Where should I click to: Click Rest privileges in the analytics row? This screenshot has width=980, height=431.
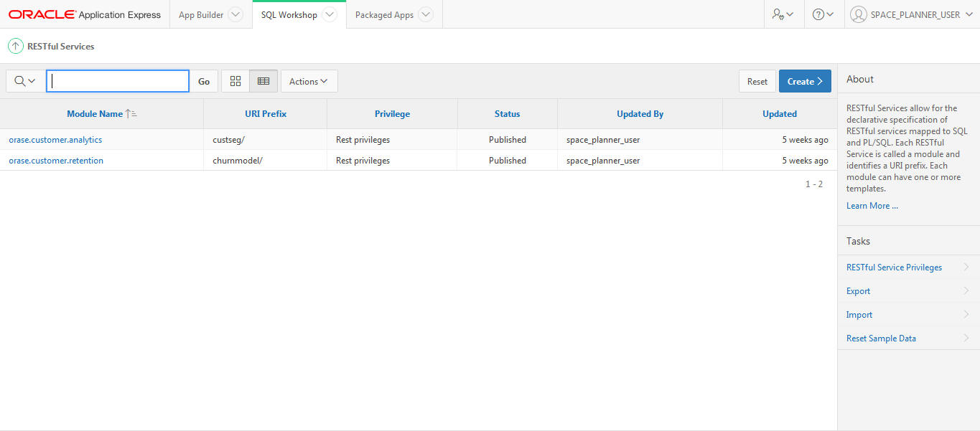click(x=363, y=140)
